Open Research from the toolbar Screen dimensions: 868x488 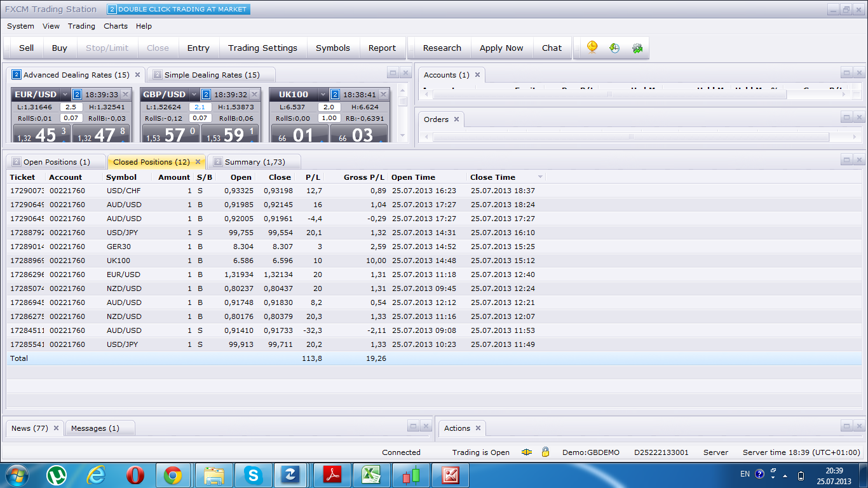442,48
